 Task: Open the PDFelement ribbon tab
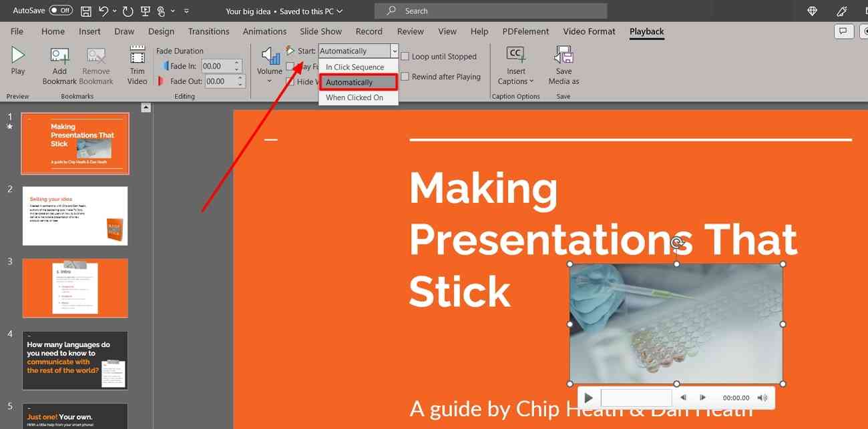coord(525,31)
